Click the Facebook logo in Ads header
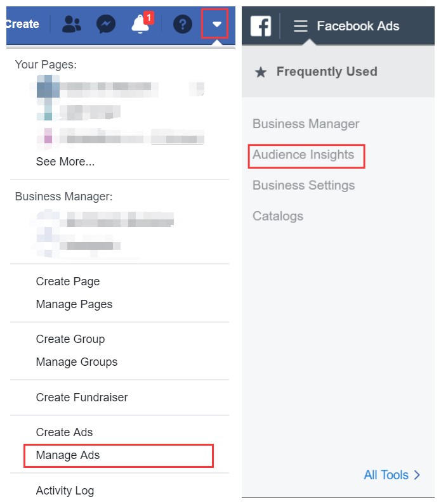The image size is (441, 504). (261, 26)
